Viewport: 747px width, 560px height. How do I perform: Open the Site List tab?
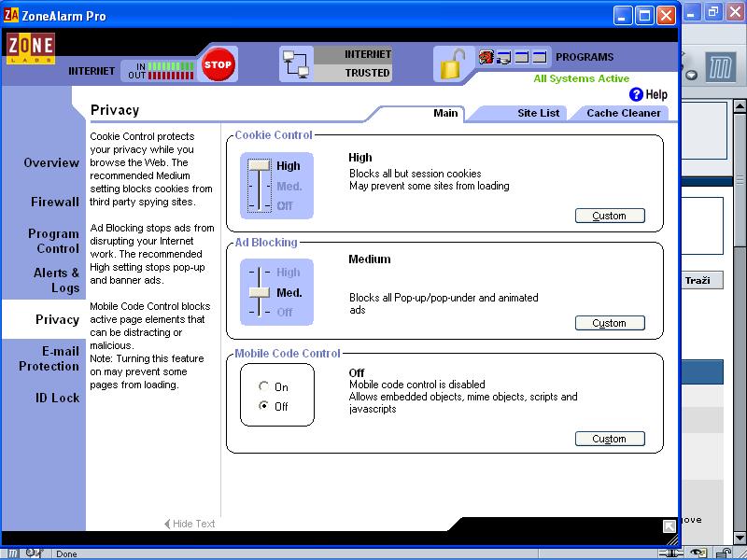539,113
